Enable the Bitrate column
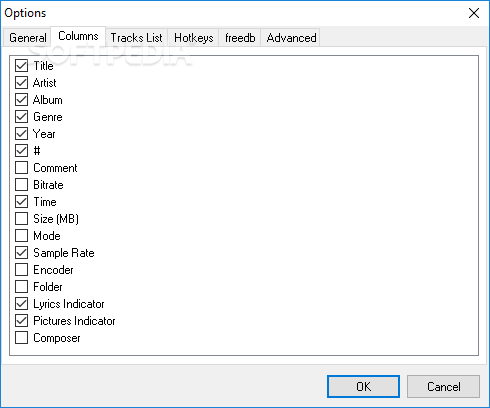 pyautogui.click(x=21, y=185)
